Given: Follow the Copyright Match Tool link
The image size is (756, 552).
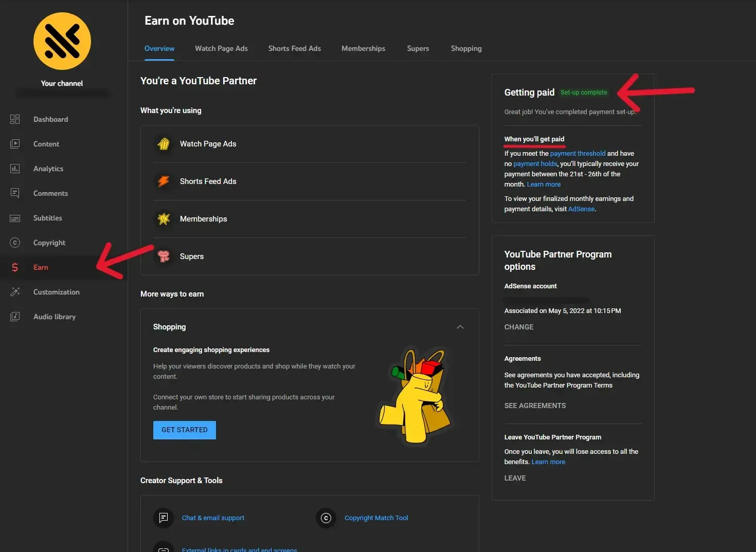Looking at the screenshot, I should tap(376, 518).
